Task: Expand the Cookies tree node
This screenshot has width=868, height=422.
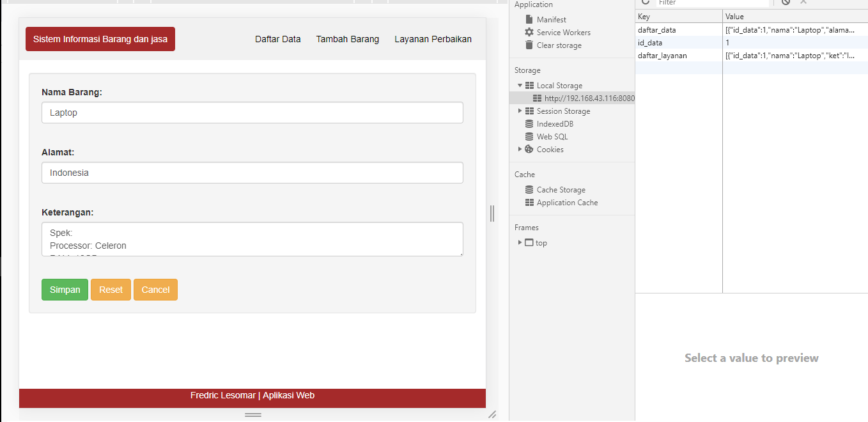Action: coord(520,149)
